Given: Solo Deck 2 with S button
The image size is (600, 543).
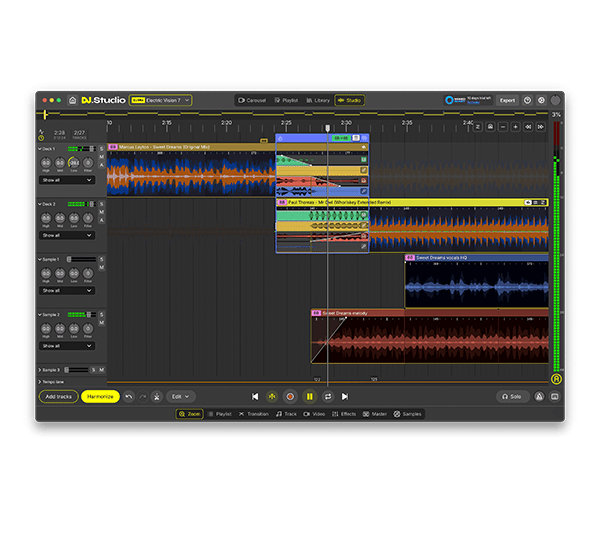Looking at the screenshot, I should coord(101,204).
